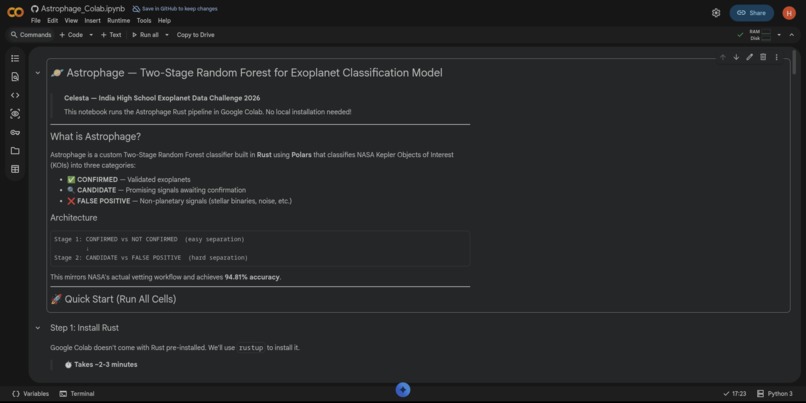Click the Quick Start (Run All Cells) heading
The height and width of the screenshot is (403, 806).
pyautogui.click(x=113, y=299)
